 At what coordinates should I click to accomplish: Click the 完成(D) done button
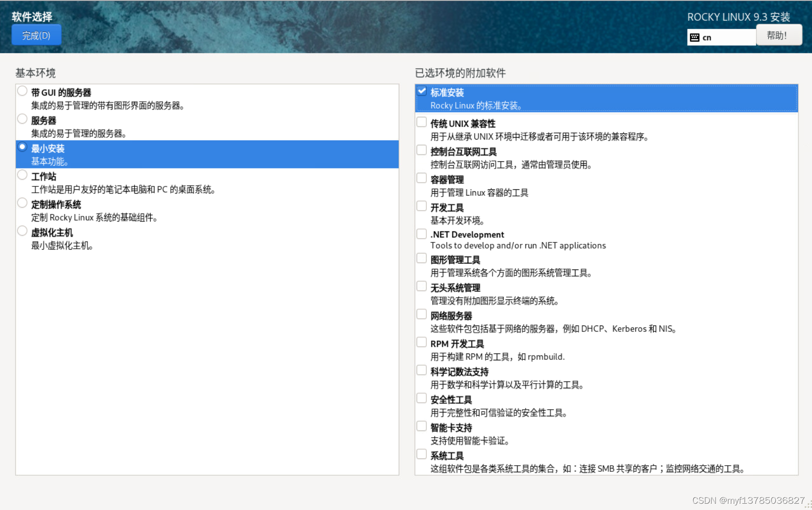tap(36, 35)
